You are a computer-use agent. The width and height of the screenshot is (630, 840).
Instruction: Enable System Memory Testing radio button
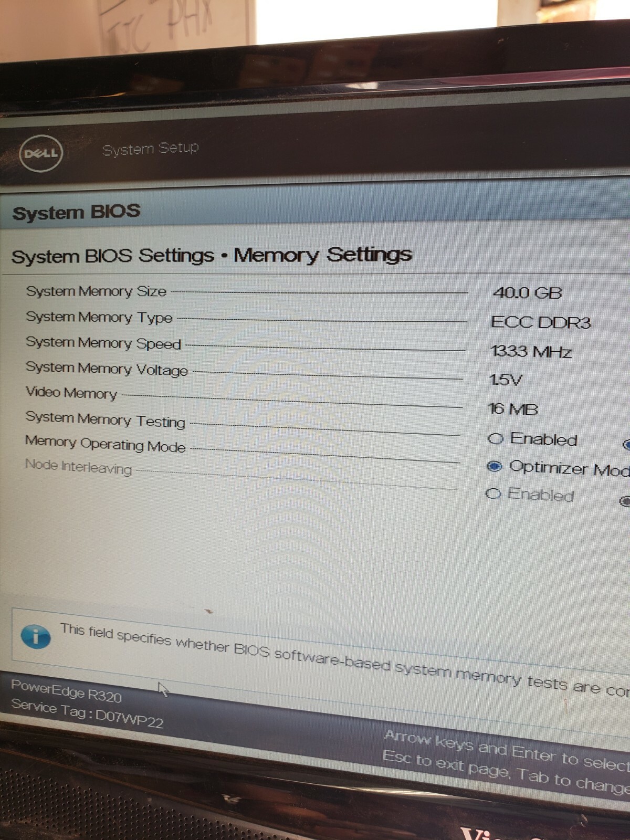click(x=495, y=438)
